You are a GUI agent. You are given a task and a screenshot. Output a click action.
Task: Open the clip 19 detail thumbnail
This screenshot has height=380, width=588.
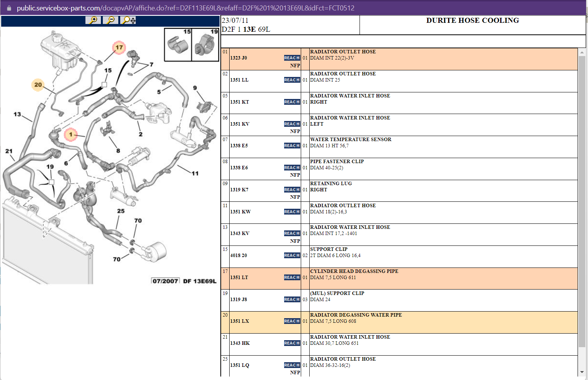(x=205, y=45)
